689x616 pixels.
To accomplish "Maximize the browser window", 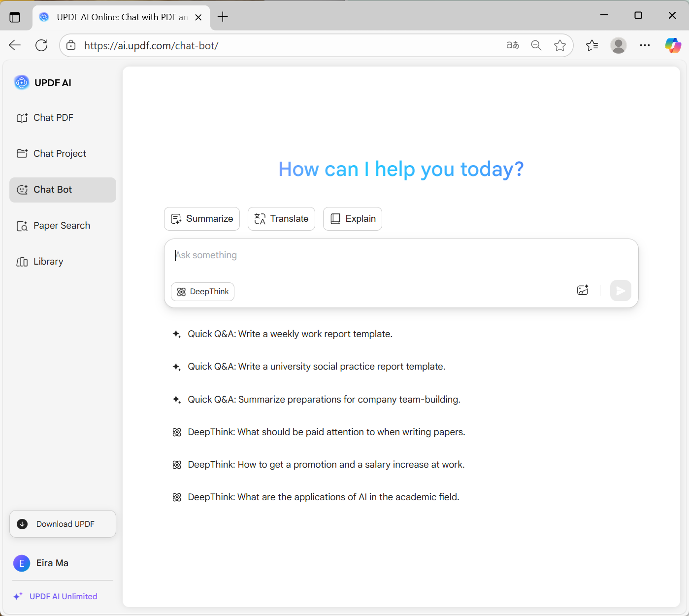I will pyautogui.click(x=638, y=15).
